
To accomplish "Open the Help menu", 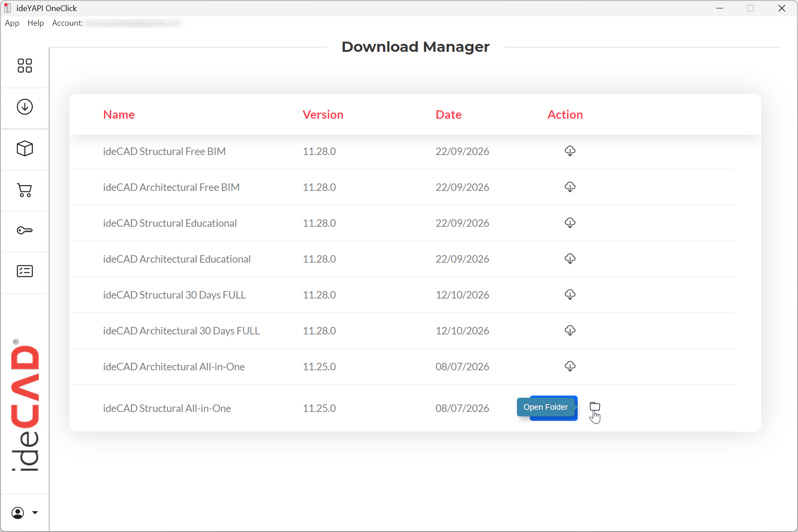I will point(35,23).
